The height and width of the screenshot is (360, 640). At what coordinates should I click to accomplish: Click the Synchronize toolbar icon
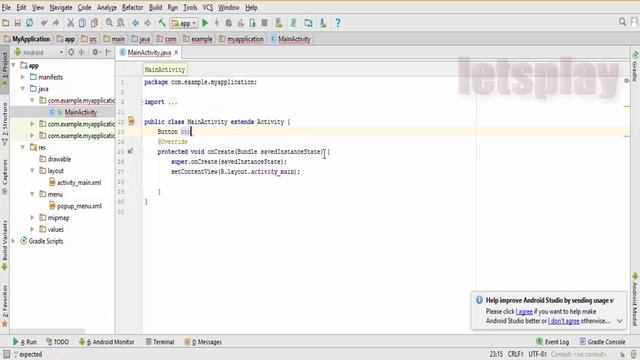coord(30,23)
